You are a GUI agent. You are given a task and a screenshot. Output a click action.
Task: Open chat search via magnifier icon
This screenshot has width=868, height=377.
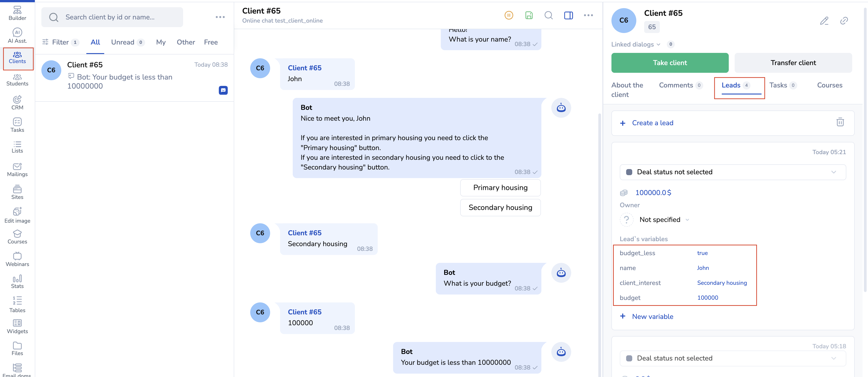pyautogui.click(x=549, y=15)
